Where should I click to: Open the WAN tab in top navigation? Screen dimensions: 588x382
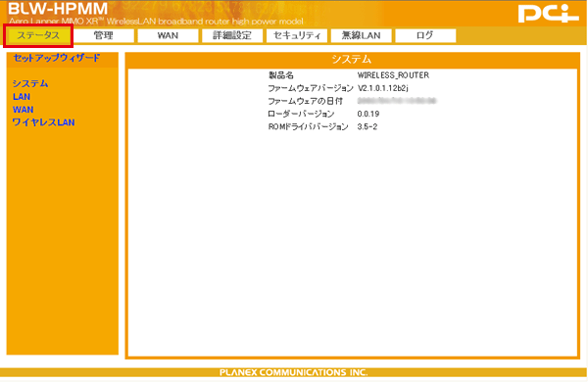[168, 35]
